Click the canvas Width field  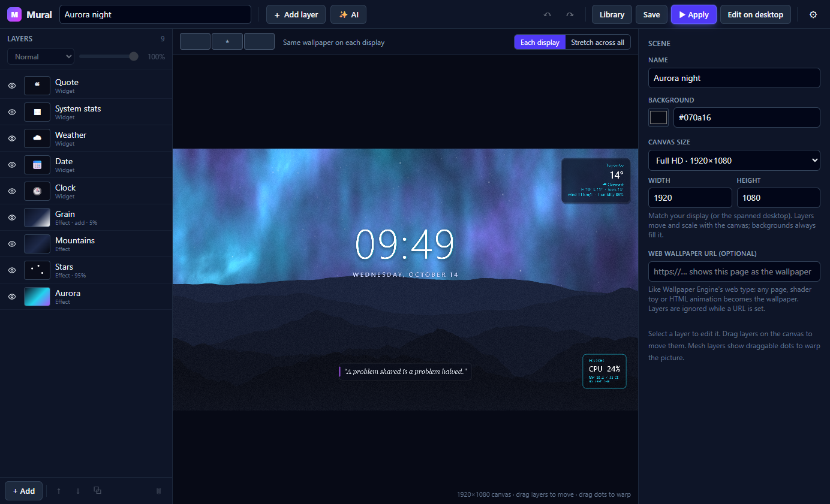tap(690, 198)
